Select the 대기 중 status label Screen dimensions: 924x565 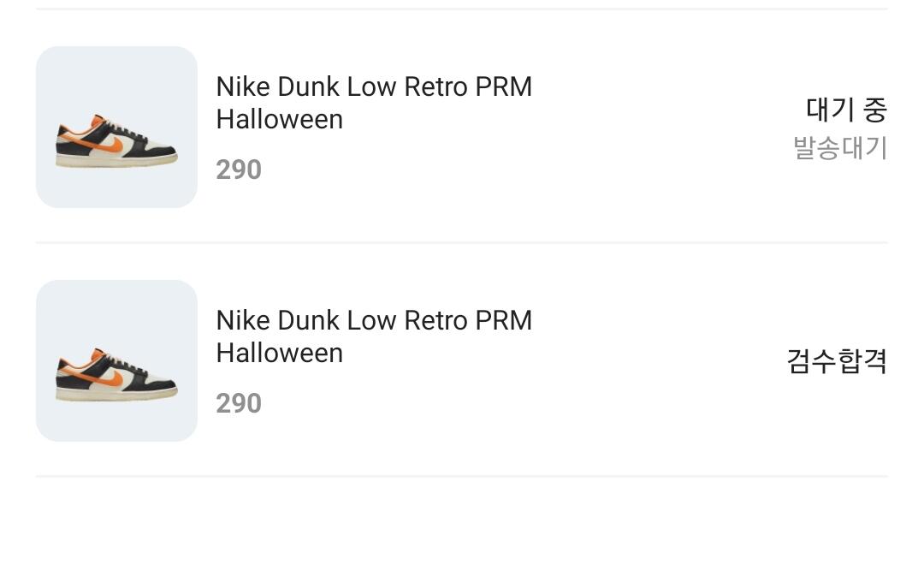(x=846, y=110)
